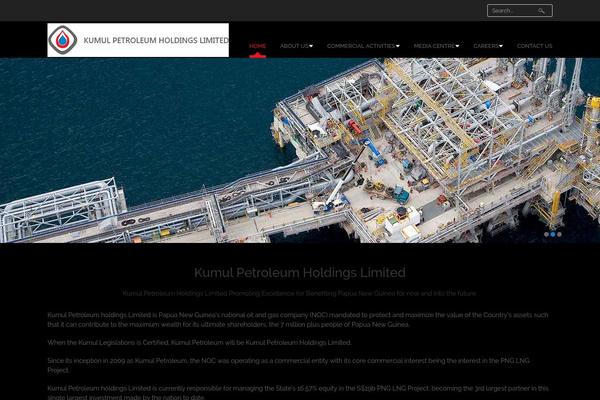
Task: Open the HOME menu item
Action: (x=258, y=46)
